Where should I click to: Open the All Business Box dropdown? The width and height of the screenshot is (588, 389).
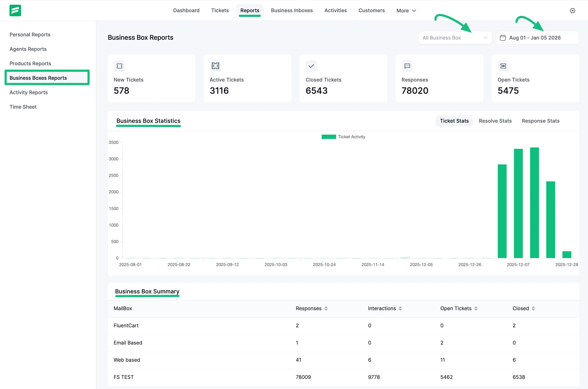455,37
